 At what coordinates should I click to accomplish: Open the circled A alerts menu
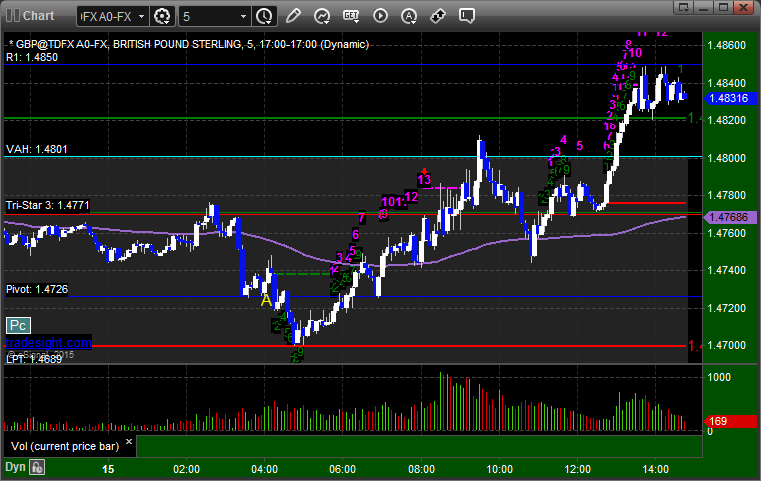pos(409,16)
